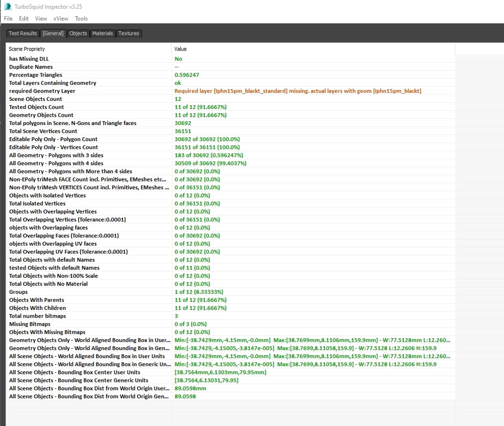
Task: Select Total Overlapping Vertices row
Action: coord(231,220)
